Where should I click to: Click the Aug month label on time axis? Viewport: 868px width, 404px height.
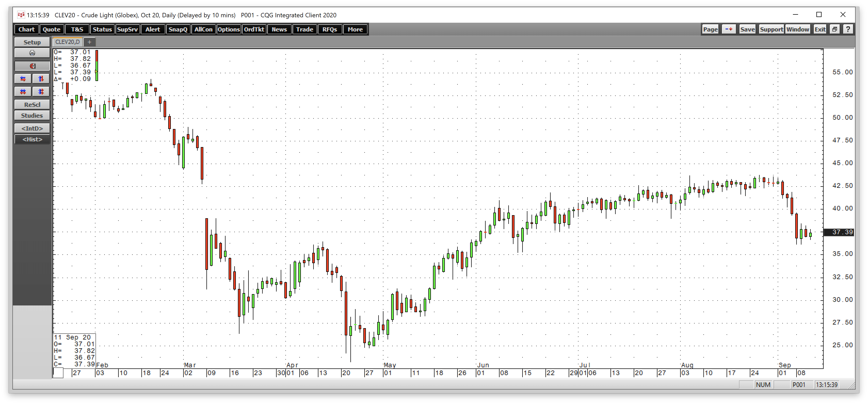(687, 365)
